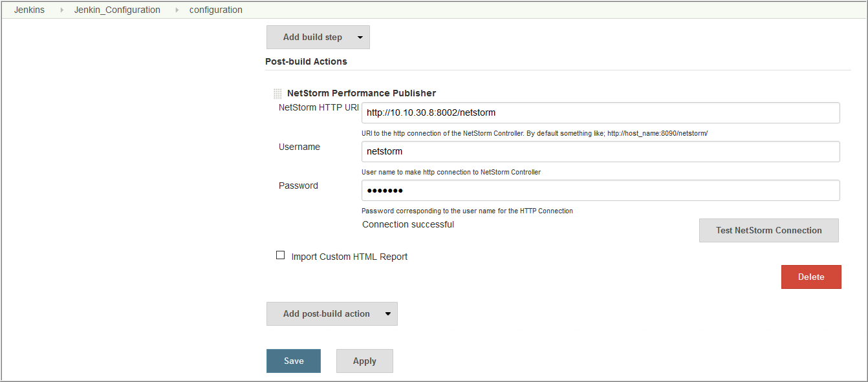The width and height of the screenshot is (868, 382).
Task: Click the URI help text about NetStorm Controller
Action: coord(535,133)
